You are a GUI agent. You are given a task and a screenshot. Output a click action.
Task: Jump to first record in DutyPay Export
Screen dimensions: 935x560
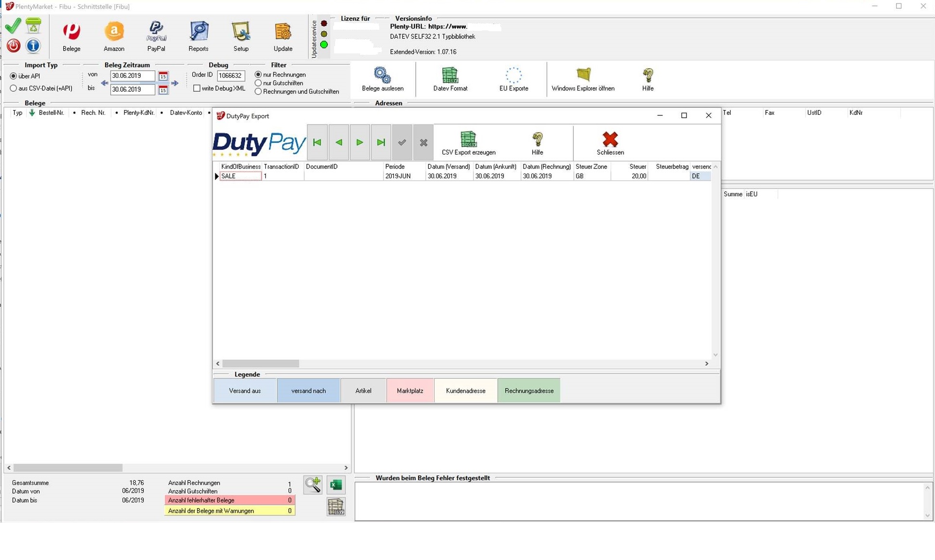(317, 142)
